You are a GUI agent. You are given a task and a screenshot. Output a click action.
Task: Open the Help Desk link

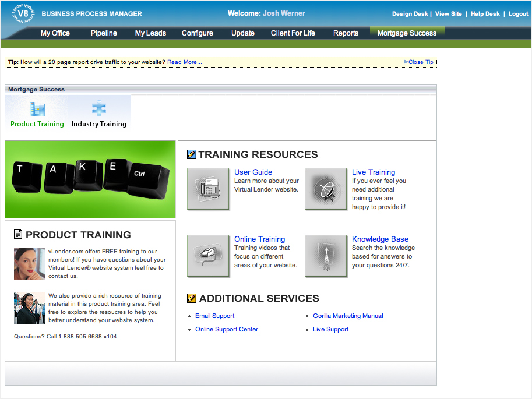[485, 13]
